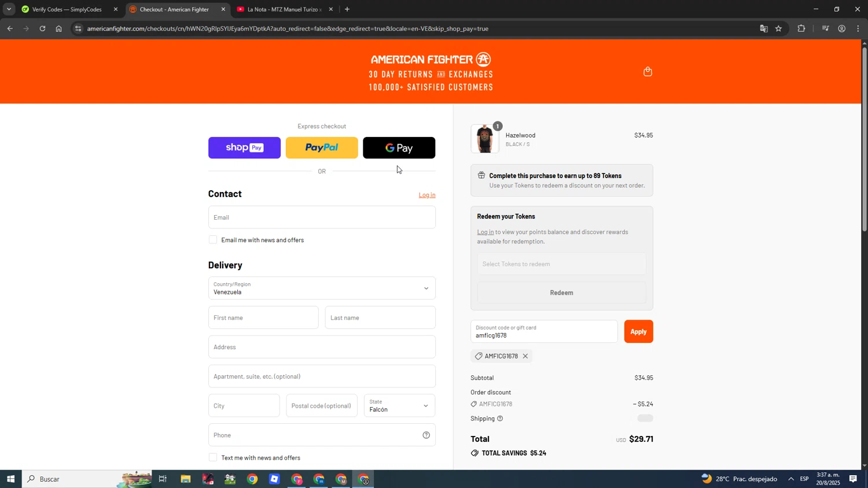Focus the First name field
Screen dimensions: 868x488
(263, 317)
